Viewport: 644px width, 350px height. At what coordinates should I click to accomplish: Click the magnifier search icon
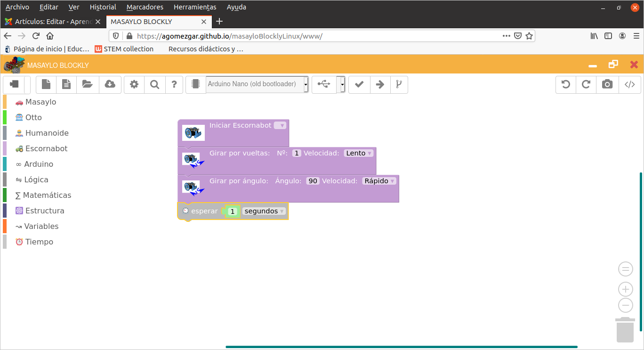point(154,84)
